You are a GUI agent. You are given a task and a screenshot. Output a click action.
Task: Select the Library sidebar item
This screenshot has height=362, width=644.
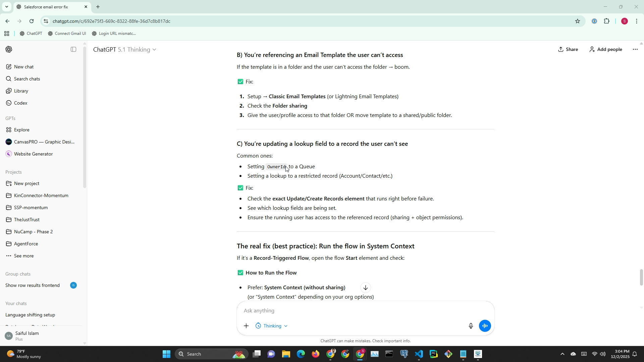[21, 91]
